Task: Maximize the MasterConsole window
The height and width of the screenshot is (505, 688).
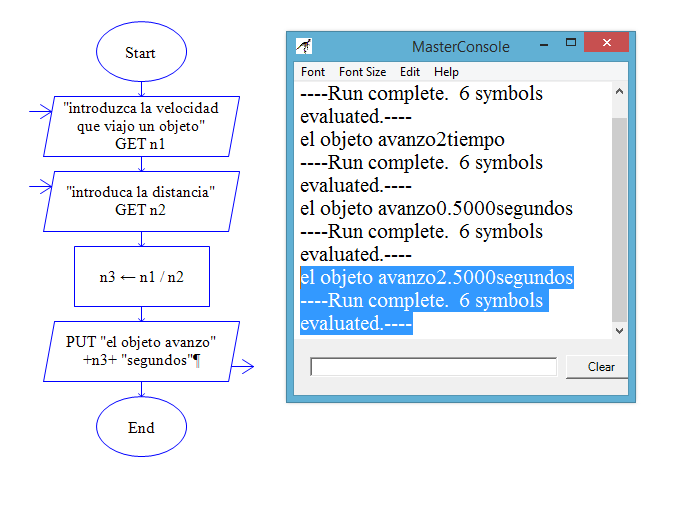Action: point(571,43)
